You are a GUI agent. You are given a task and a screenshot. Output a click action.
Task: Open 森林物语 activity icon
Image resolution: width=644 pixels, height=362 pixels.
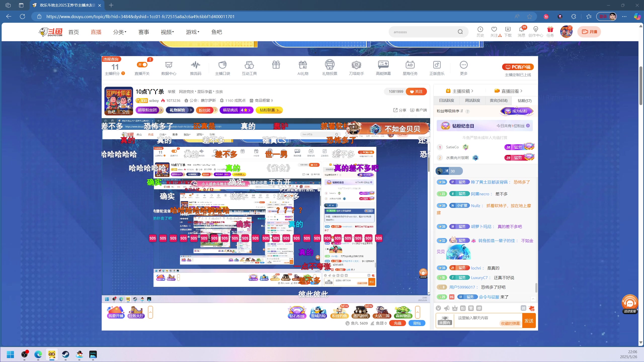tap(403, 312)
